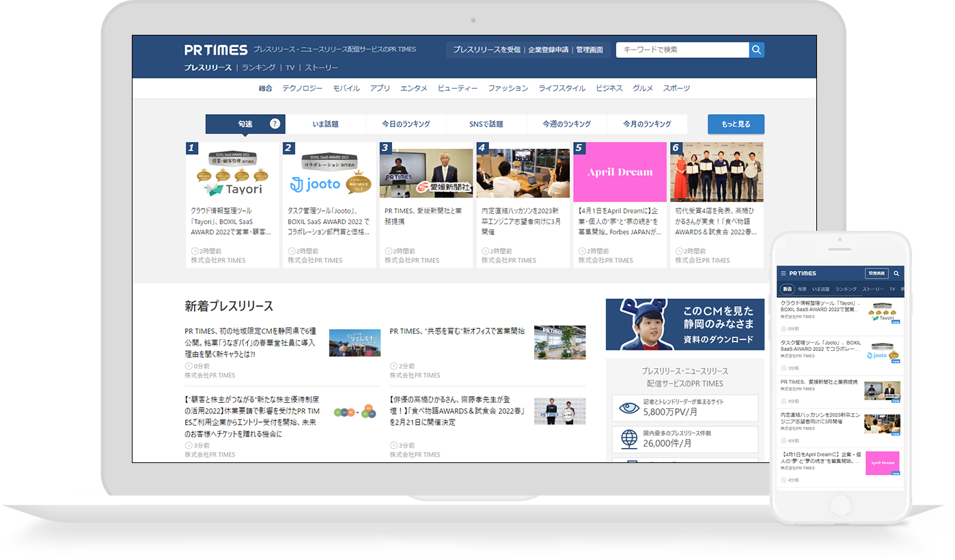Image resolution: width=955 pixels, height=560 pixels.
Task: Open the 新たな株主優待制度の活用2022 article
Action: coord(253,416)
